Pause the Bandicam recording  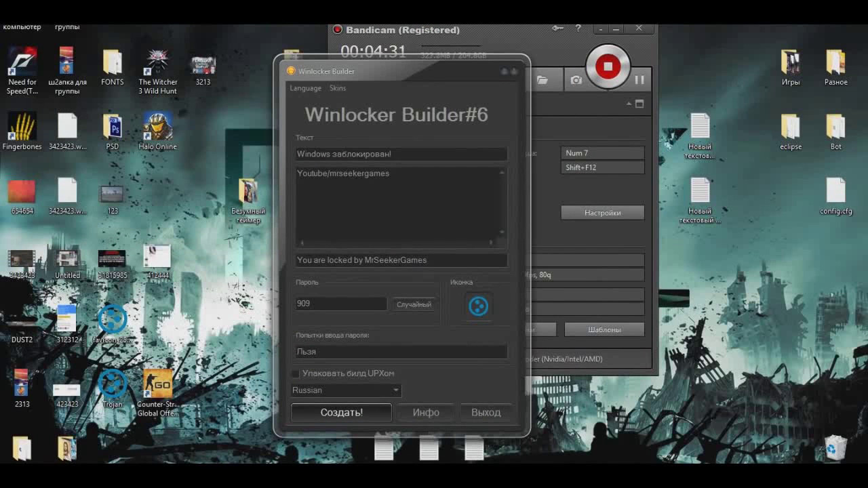[639, 80]
